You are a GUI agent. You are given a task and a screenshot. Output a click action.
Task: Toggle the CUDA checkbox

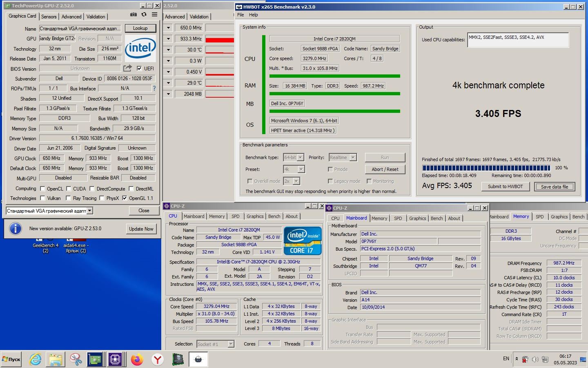(69, 189)
